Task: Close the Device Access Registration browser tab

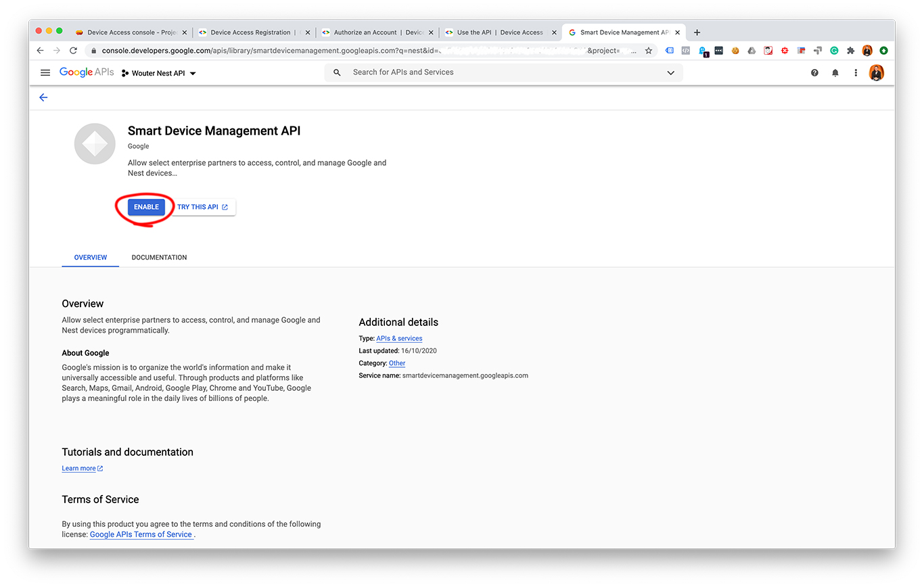Action: coord(308,32)
